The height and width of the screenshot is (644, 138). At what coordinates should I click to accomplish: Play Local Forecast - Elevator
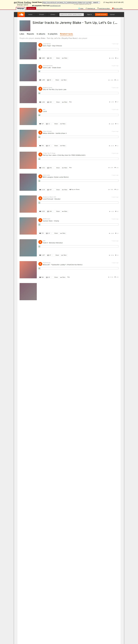(x=40, y=198)
